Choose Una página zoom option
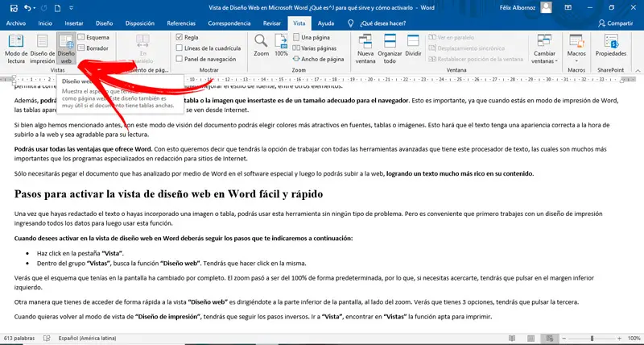 point(311,37)
